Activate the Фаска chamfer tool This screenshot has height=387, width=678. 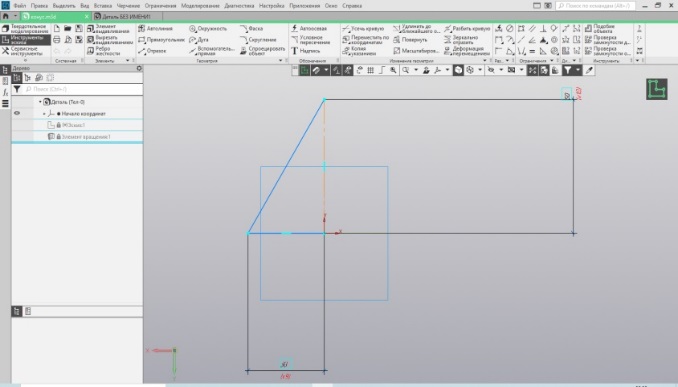coord(251,29)
